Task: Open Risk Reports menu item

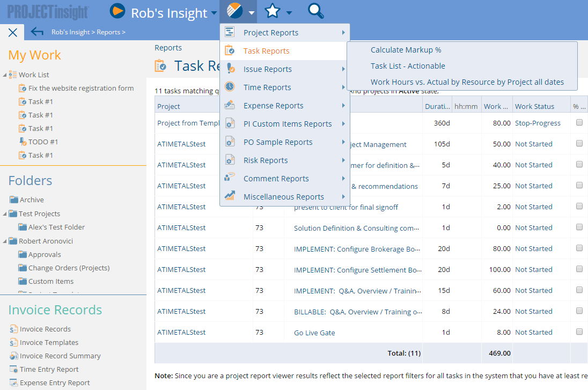Action: pyautogui.click(x=285, y=160)
